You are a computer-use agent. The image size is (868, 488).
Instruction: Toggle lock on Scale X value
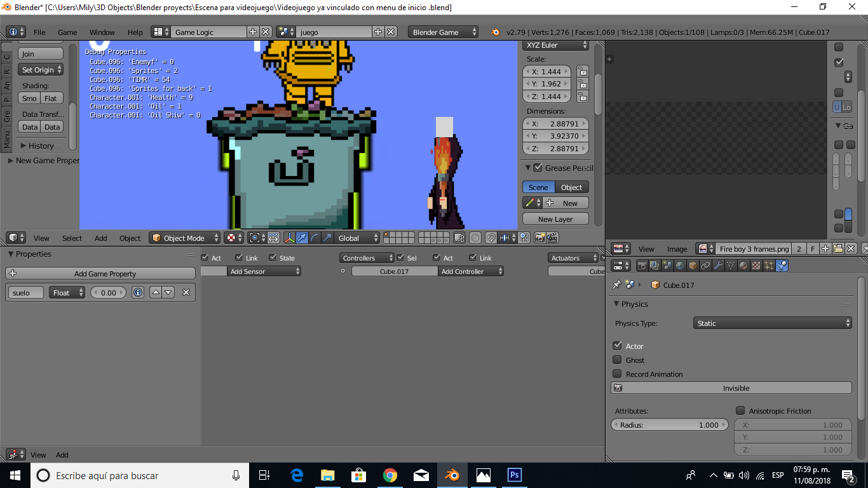point(582,72)
